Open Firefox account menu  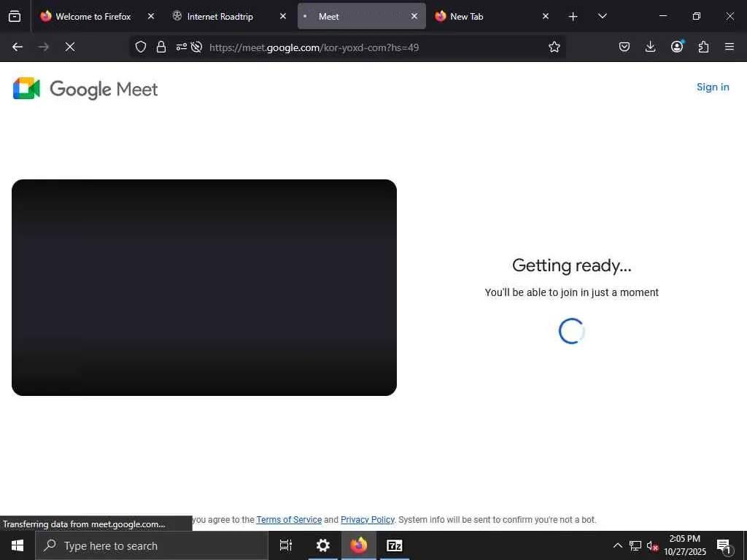(677, 47)
